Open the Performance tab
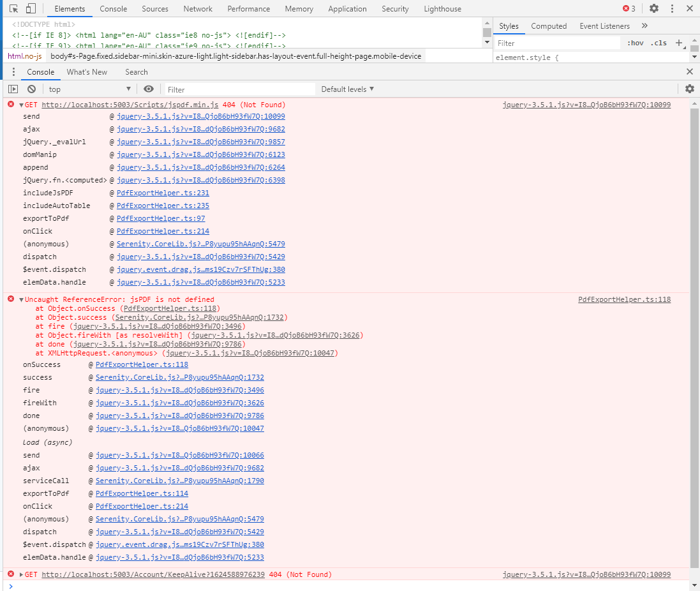The width and height of the screenshot is (700, 591). [249, 9]
